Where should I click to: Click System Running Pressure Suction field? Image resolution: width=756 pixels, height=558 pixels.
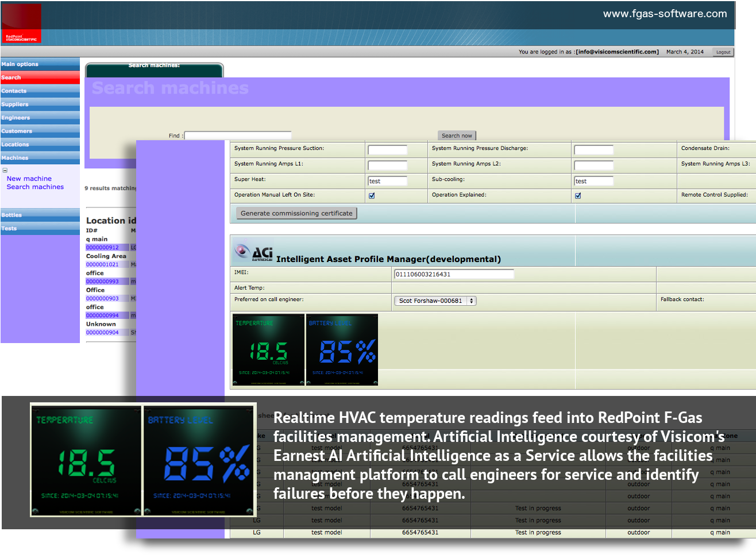click(387, 149)
